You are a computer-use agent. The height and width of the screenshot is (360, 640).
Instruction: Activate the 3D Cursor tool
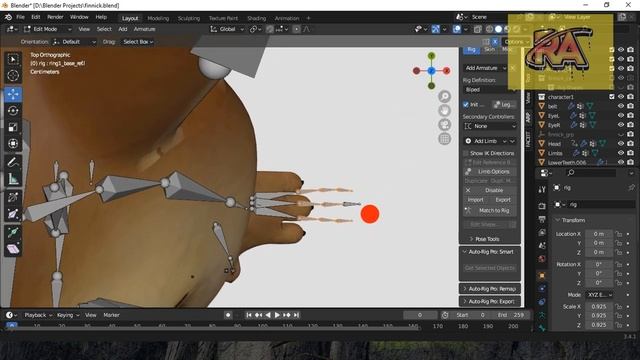(x=13, y=76)
